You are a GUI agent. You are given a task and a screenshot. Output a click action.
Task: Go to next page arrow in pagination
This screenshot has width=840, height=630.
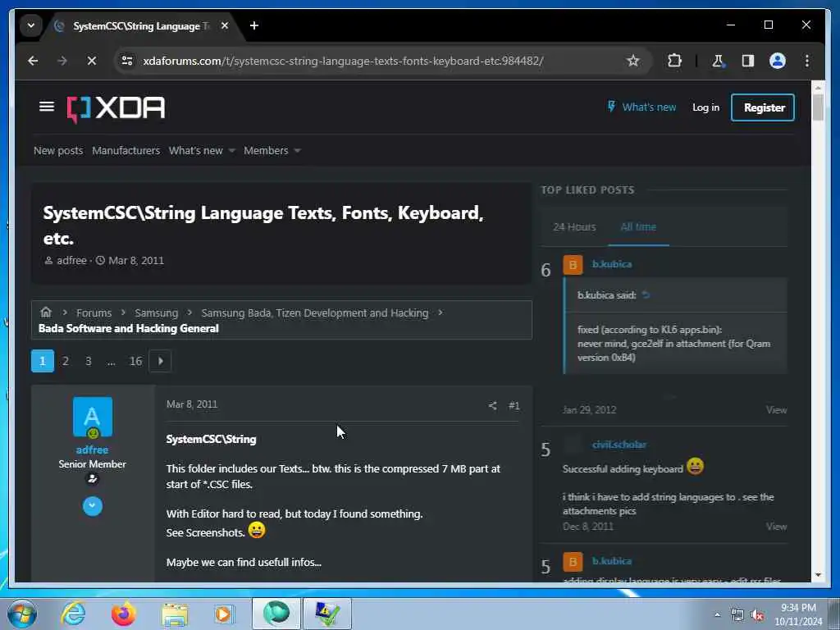(160, 361)
